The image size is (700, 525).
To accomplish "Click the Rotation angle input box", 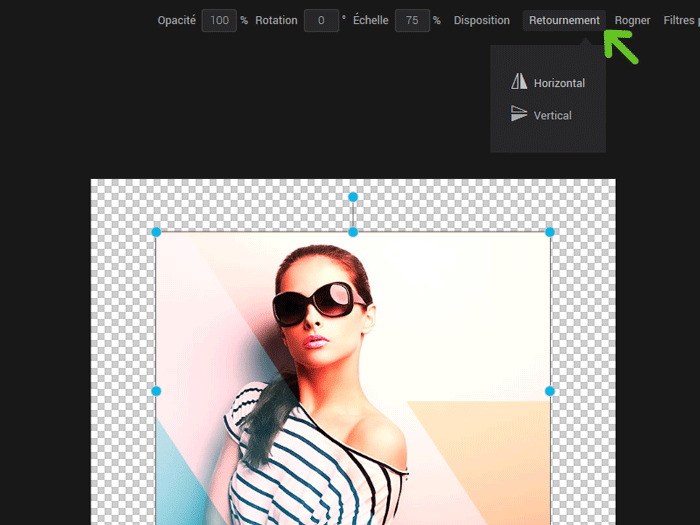I will (321, 20).
